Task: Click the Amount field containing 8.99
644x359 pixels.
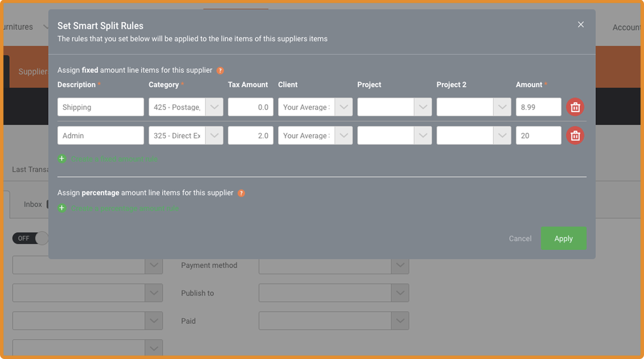Action: point(538,107)
